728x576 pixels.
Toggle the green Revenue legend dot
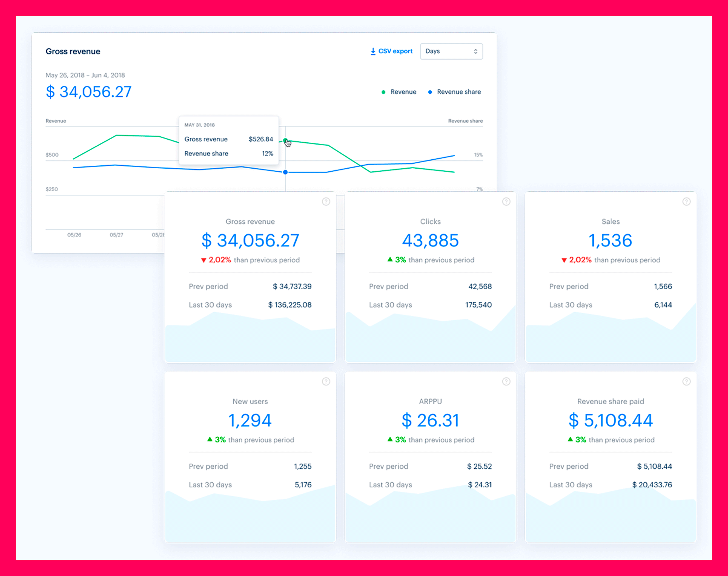(383, 92)
